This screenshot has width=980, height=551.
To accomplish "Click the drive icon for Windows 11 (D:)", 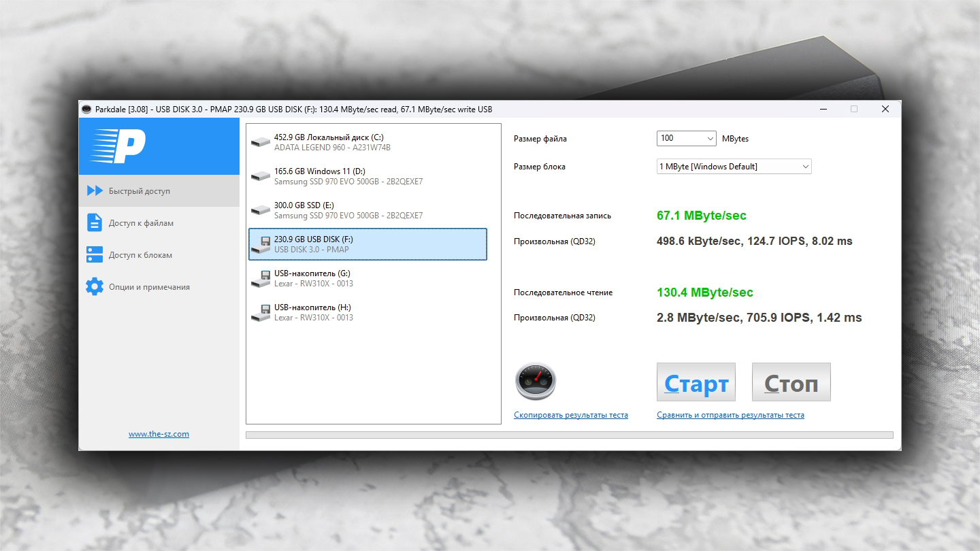I will (260, 176).
